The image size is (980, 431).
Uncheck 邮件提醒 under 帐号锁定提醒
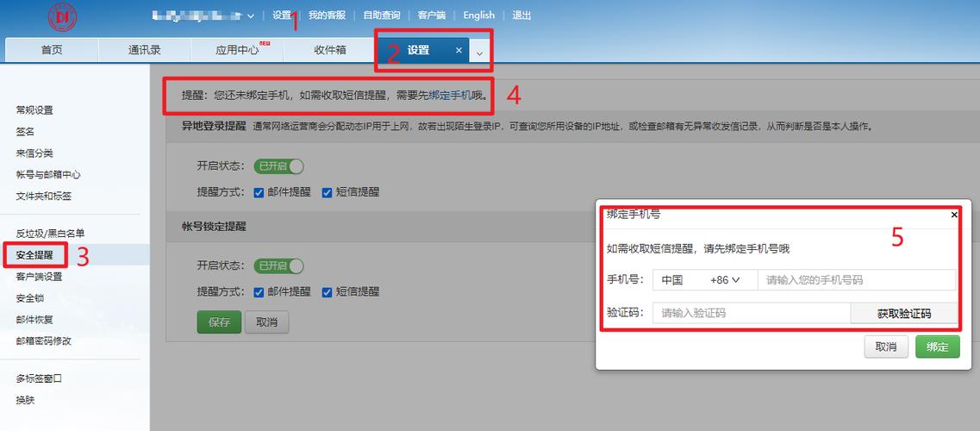click(259, 291)
